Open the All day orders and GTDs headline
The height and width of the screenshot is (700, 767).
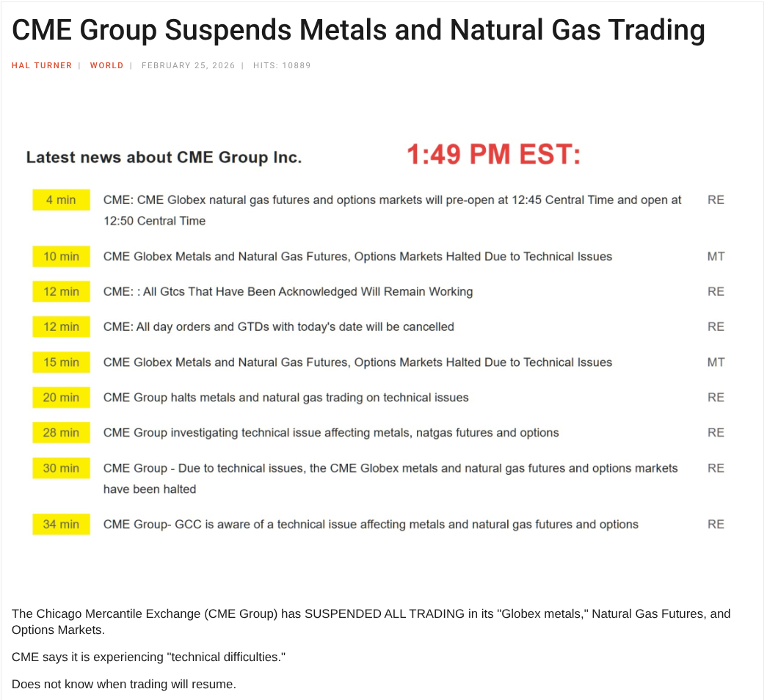278,327
